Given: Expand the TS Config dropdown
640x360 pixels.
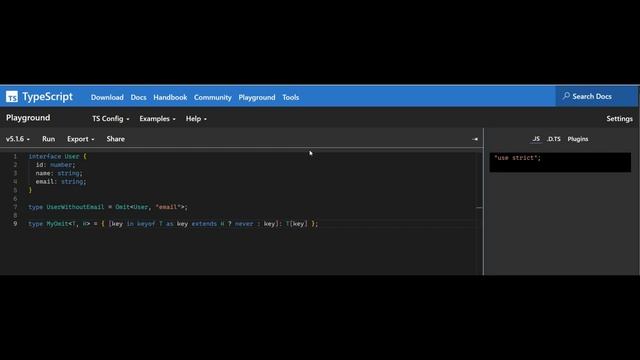Looking at the screenshot, I should click(111, 119).
